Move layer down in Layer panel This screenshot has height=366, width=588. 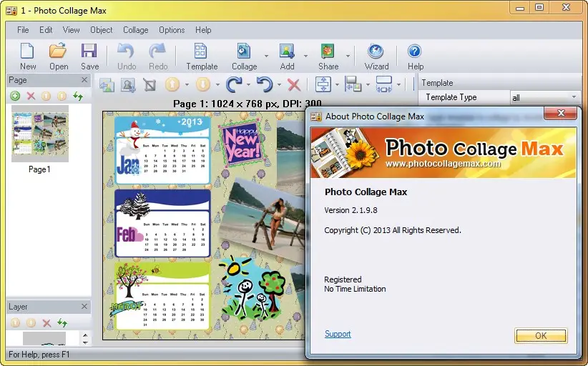pos(31,322)
